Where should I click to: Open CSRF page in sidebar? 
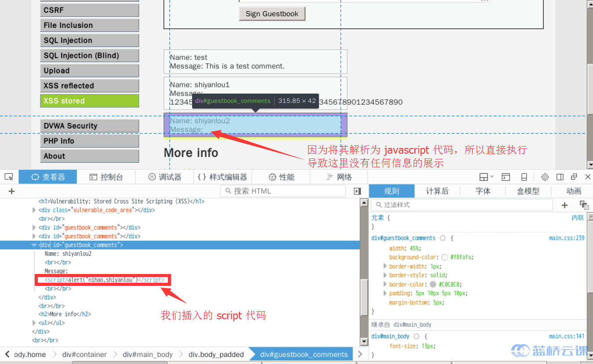[89, 10]
